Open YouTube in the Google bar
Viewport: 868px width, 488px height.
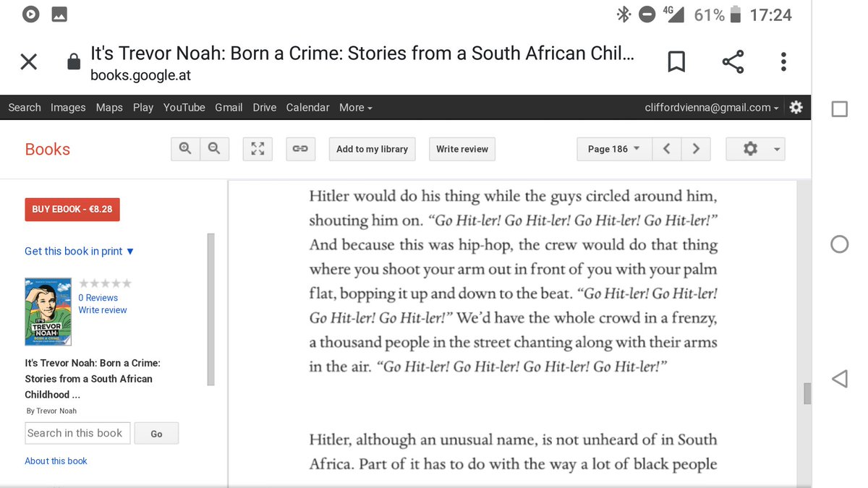coord(184,107)
